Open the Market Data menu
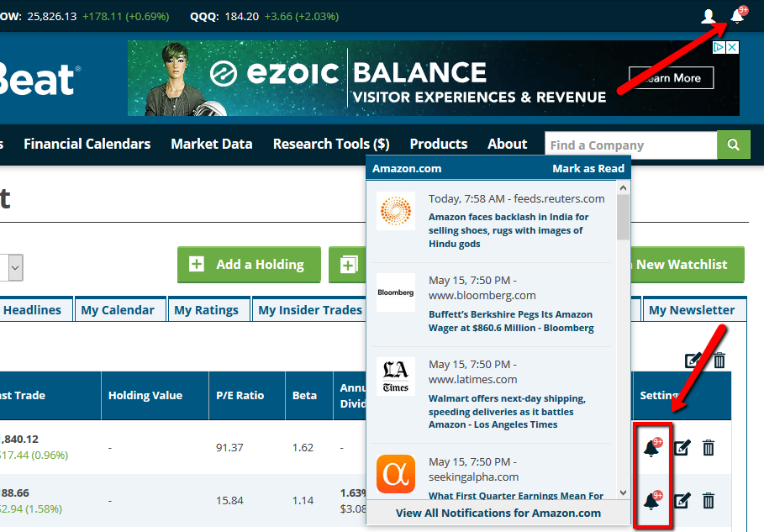The width and height of the screenshot is (764, 532). 212,145
